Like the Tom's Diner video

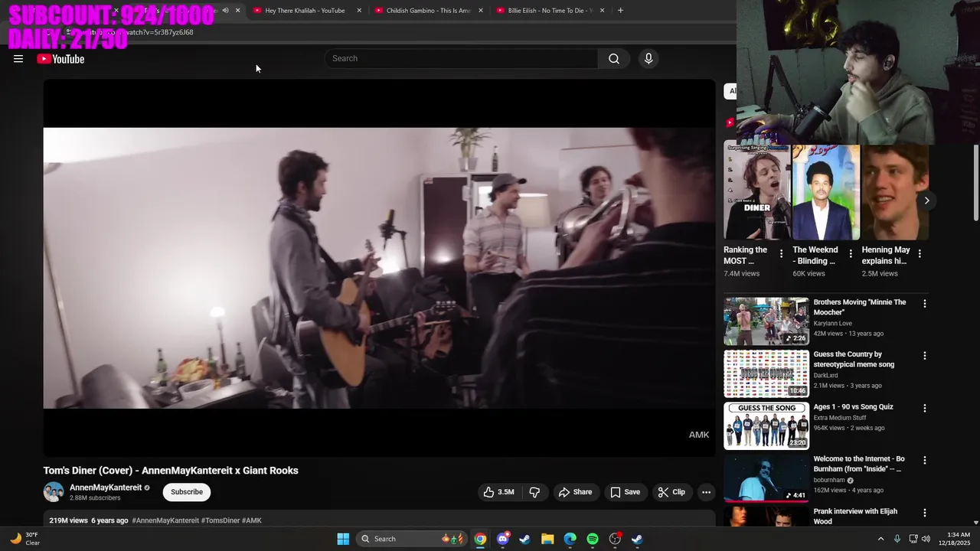(498, 492)
